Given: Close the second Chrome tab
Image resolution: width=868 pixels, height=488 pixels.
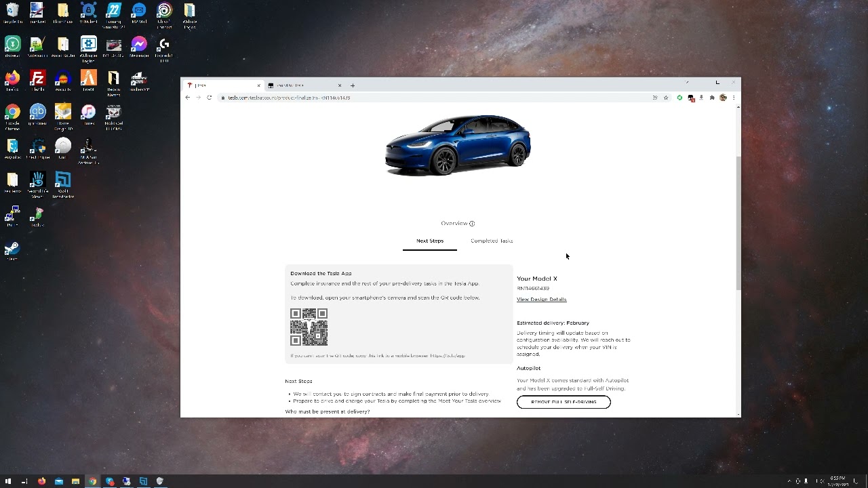Looking at the screenshot, I should [340, 85].
